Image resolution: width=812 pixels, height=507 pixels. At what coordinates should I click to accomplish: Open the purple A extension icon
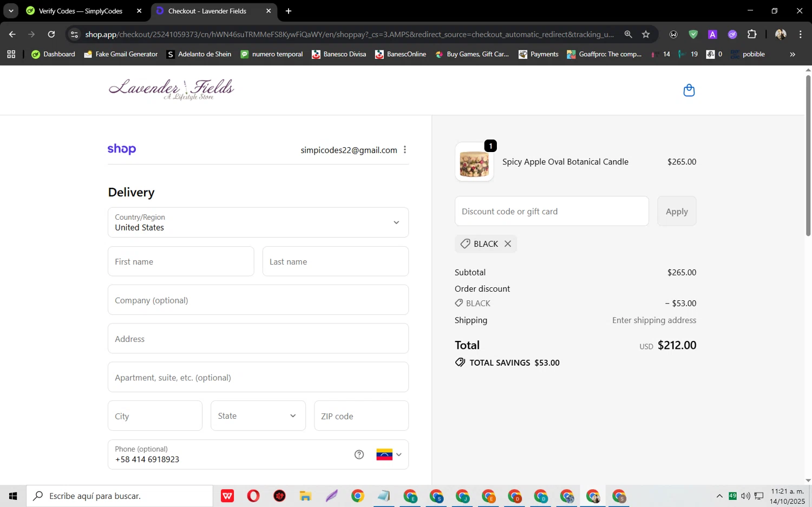(712, 34)
